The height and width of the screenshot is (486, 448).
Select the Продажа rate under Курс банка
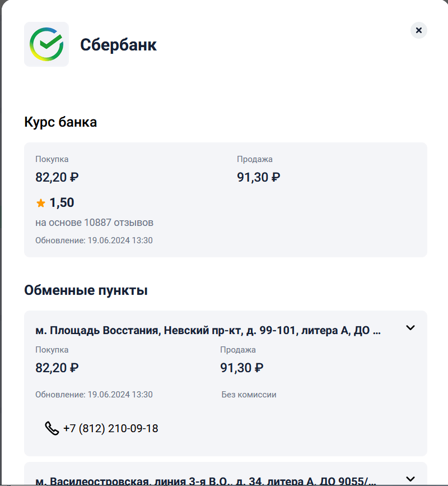click(x=258, y=178)
